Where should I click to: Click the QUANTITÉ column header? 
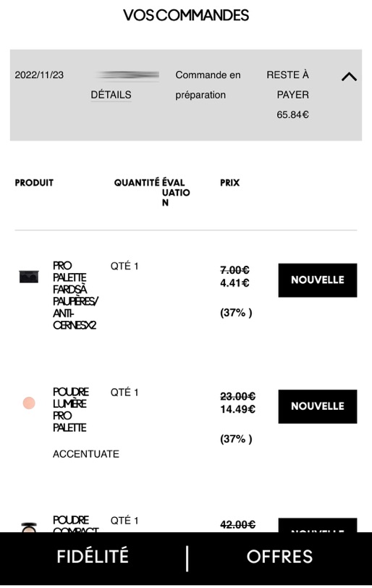pos(137,182)
